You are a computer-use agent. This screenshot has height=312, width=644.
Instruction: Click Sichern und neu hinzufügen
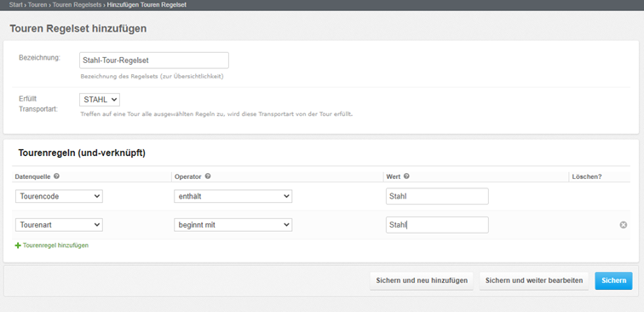[x=422, y=280]
